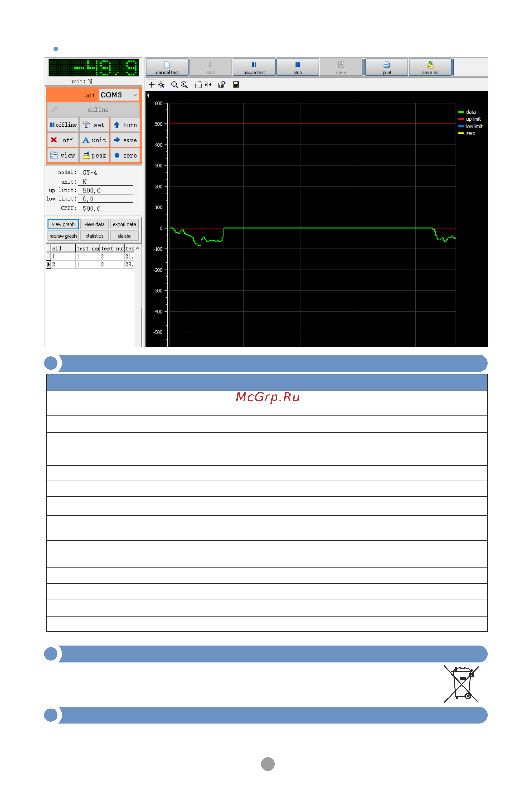532x793 pixels.
Task: Click the offline button
Action: [x=63, y=125]
